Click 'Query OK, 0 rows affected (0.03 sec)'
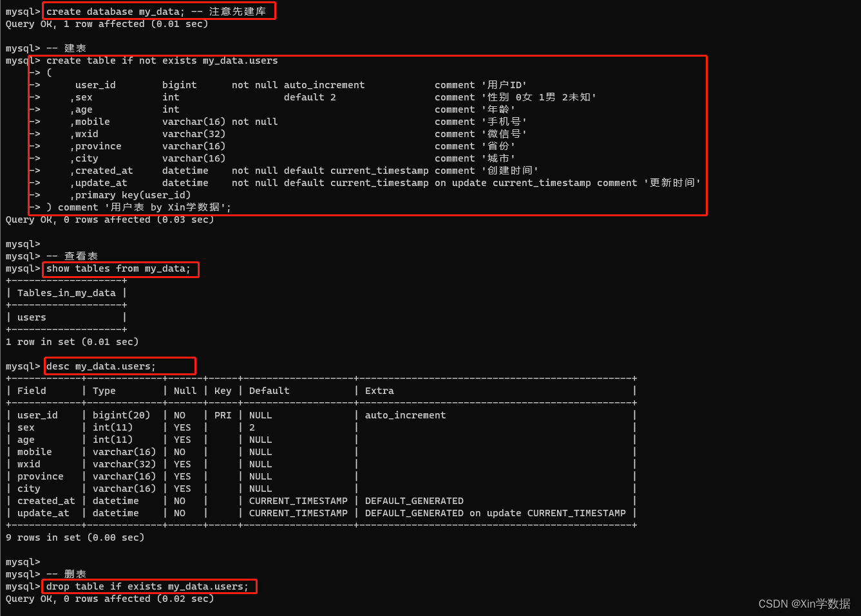The image size is (861, 616). pos(109,219)
